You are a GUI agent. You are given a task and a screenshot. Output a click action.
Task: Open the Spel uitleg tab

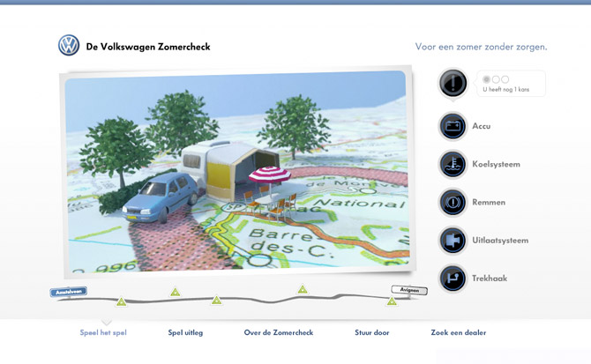pyautogui.click(x=185, y=332)
